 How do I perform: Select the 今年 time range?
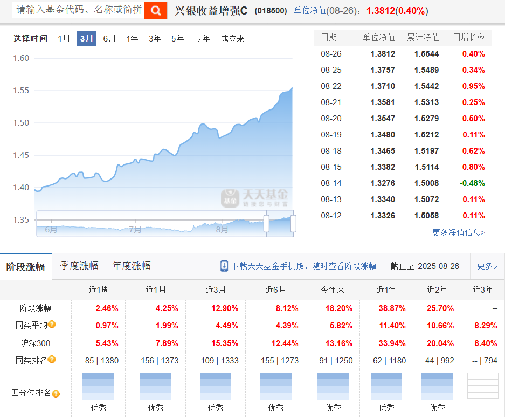[x=202, y=38]
